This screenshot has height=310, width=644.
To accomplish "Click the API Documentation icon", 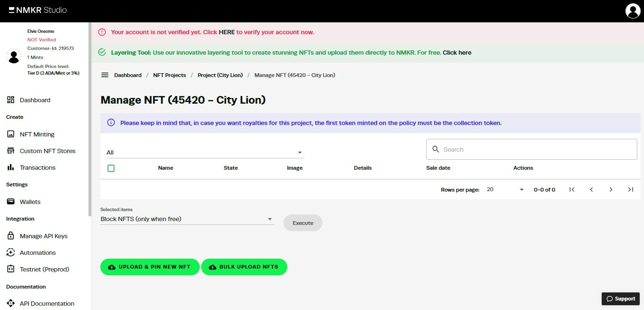I will 11,303.
